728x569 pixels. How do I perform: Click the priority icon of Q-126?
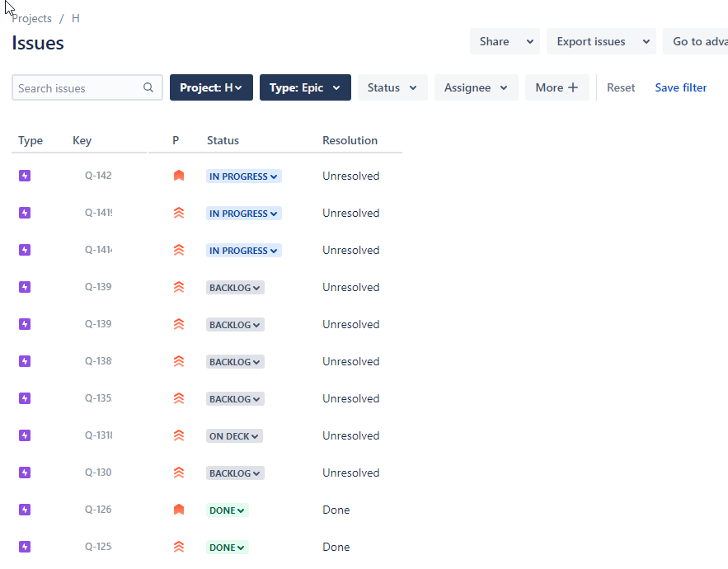pyautogui.click(x=179, y=510)
